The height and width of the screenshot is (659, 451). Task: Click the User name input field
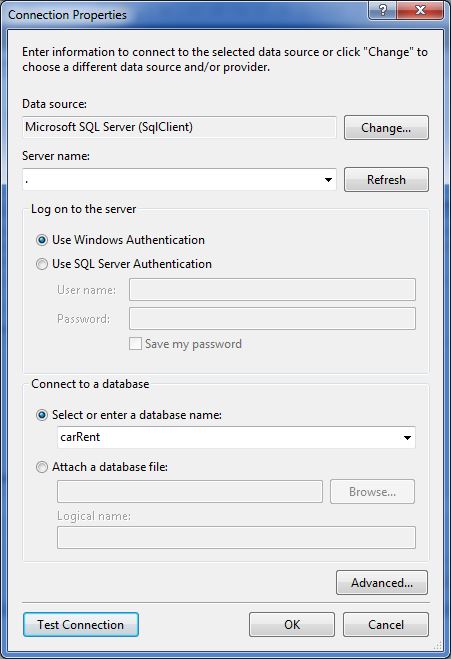pos(272,290)
